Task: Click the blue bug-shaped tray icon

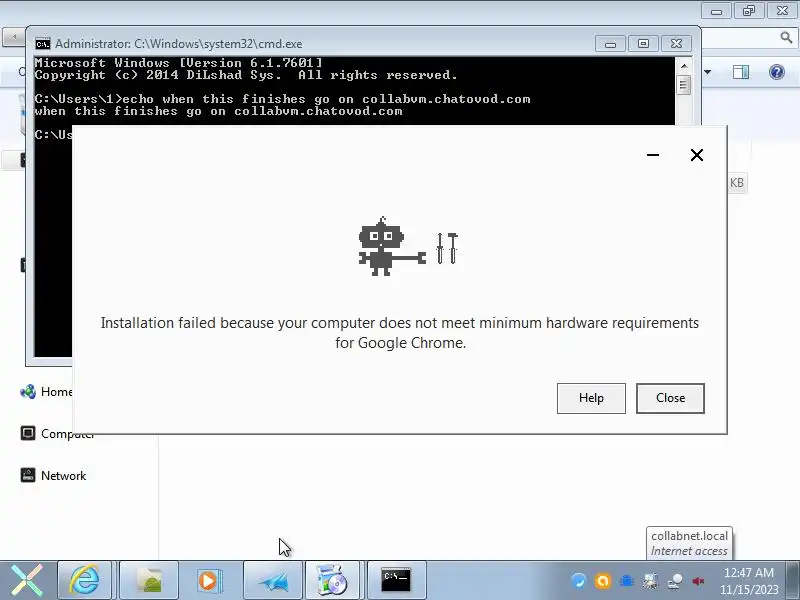Action: click(x=627, y=581)
